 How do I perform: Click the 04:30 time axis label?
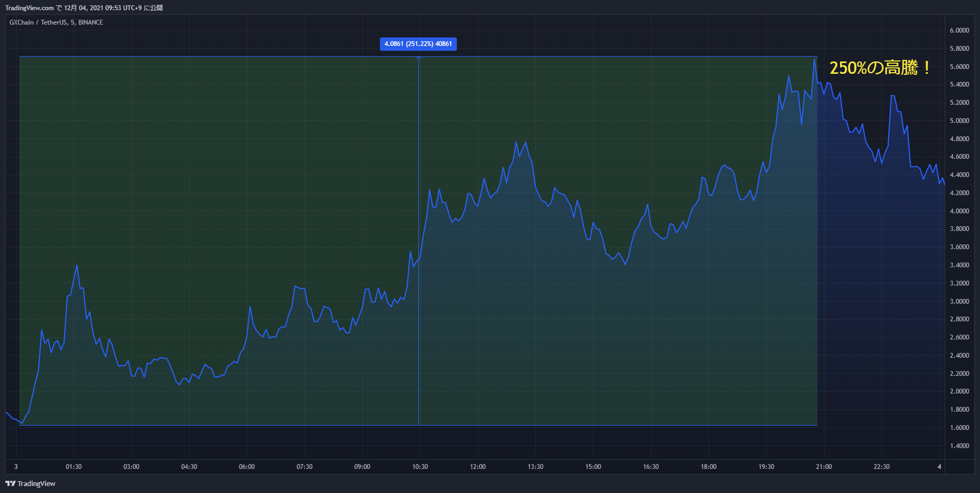(189, 467)
